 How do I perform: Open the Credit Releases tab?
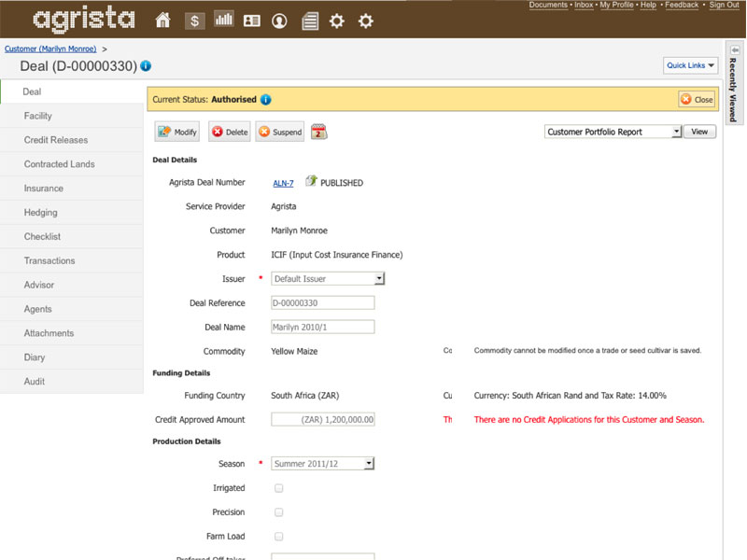(x=72, y=140)
